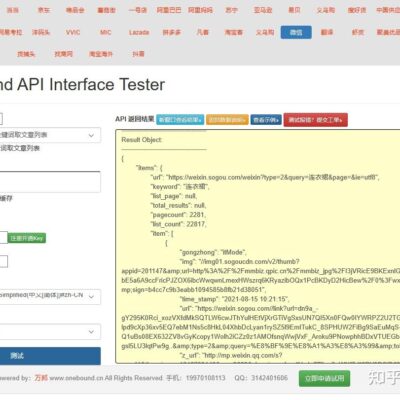This screenshot has width=400, height=400.
Task: Click the green 立即申请试用 button
Action: 324,378
